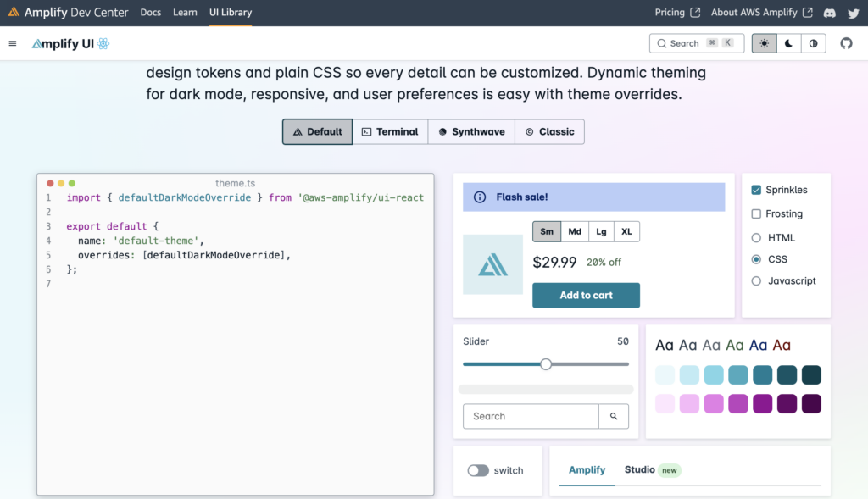The height and width of the screenshot is (499, 868).
Task: Select the Classic theme
Action: [x=549, y=131]
